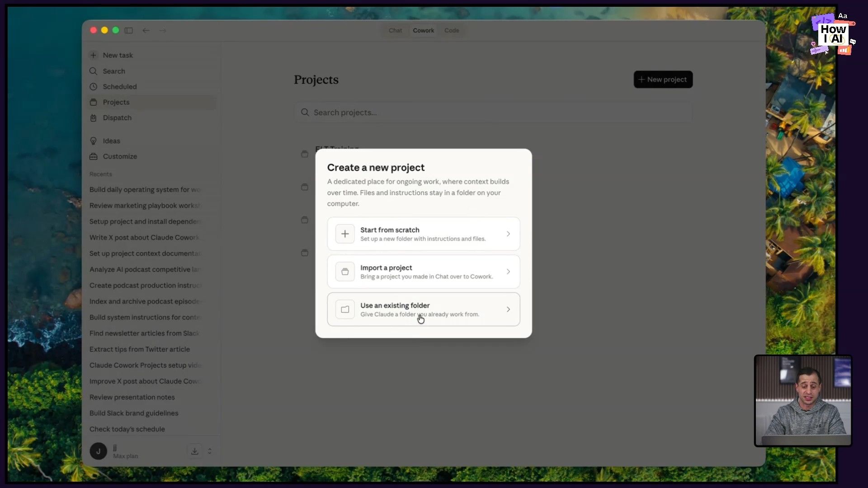The image size is (868, 488).
Task: Click the Dispatch sidebar icon
Action: 94,117
